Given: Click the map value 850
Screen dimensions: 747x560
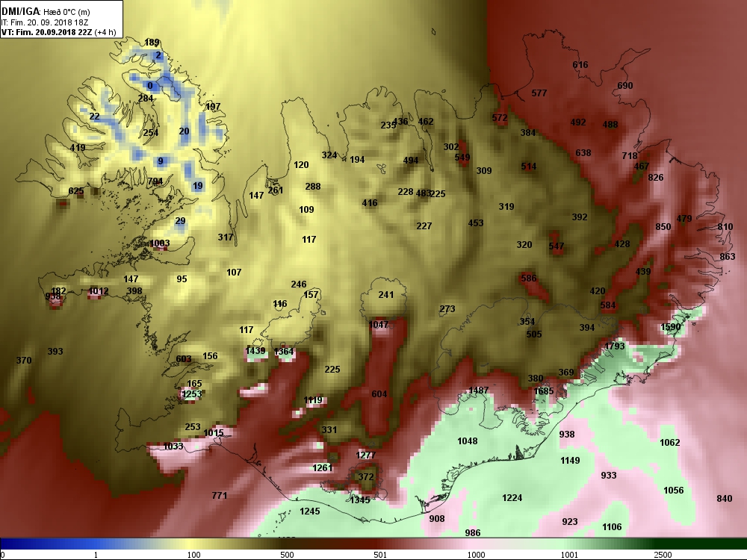Looking at the screenshot, I should (663, 227).
